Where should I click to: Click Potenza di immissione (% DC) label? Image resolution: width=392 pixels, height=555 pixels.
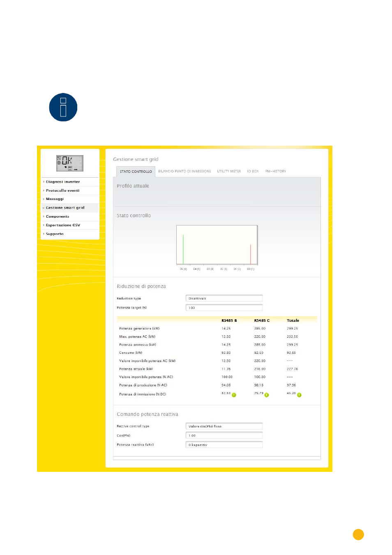click(x=143, y=394)
